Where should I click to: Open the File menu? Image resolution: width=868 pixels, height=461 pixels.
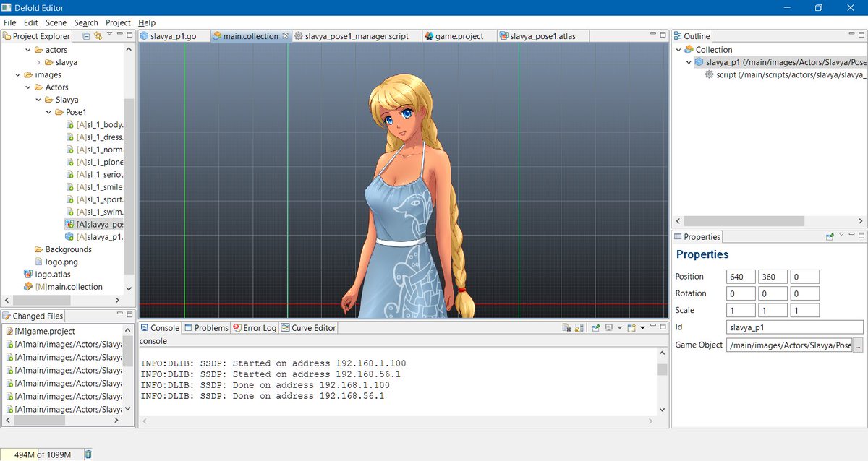pos(9,23)
